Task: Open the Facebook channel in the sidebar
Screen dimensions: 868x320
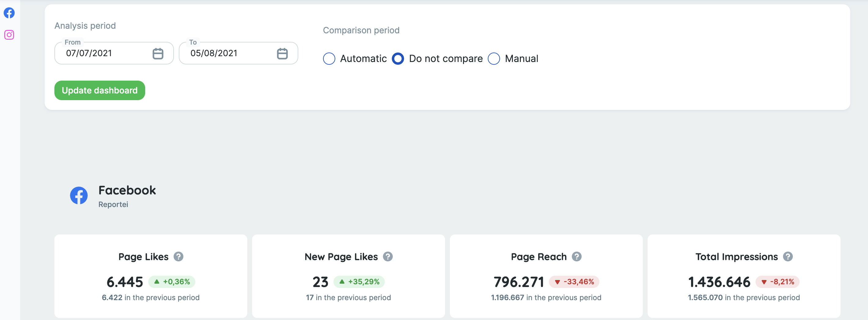Action: 9,13
